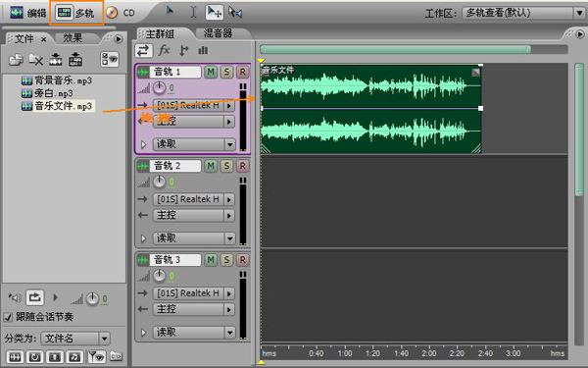The image size is (588, 368).
Task: Toggle the show options eye icon
Action: (110, 59)
